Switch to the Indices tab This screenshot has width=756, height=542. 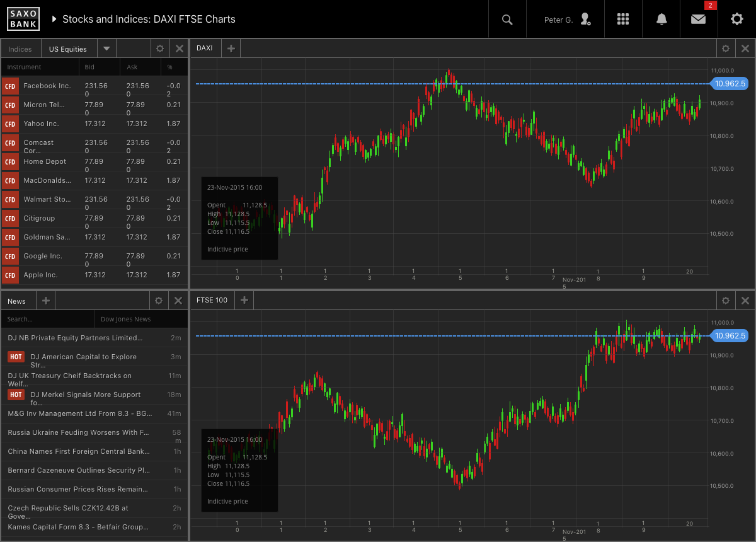pos(20,49)
